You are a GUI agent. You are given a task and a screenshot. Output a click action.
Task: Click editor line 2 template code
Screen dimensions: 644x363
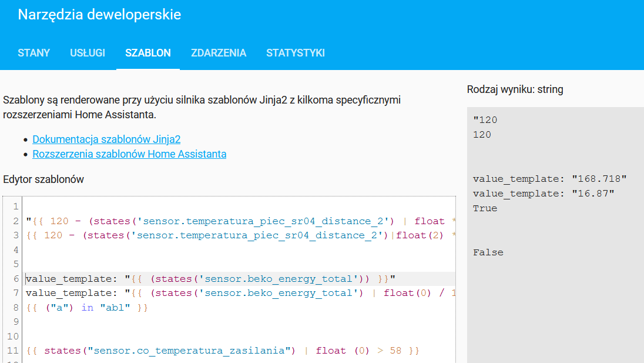coord(235,221)
